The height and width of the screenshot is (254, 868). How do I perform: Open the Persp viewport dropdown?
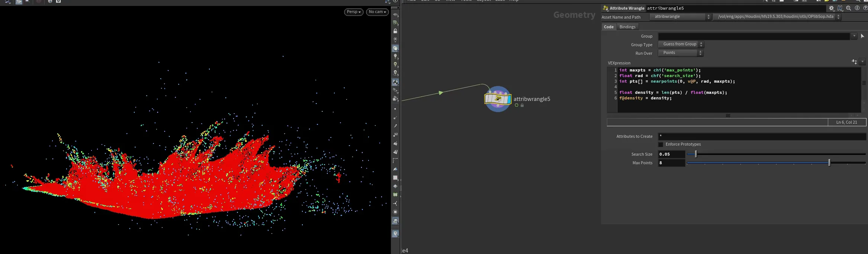click(x=354, y=12)
